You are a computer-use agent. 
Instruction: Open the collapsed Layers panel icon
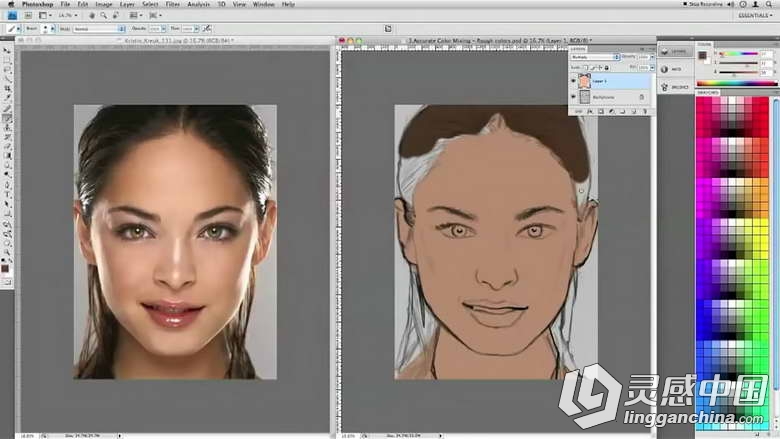point(675,51)
